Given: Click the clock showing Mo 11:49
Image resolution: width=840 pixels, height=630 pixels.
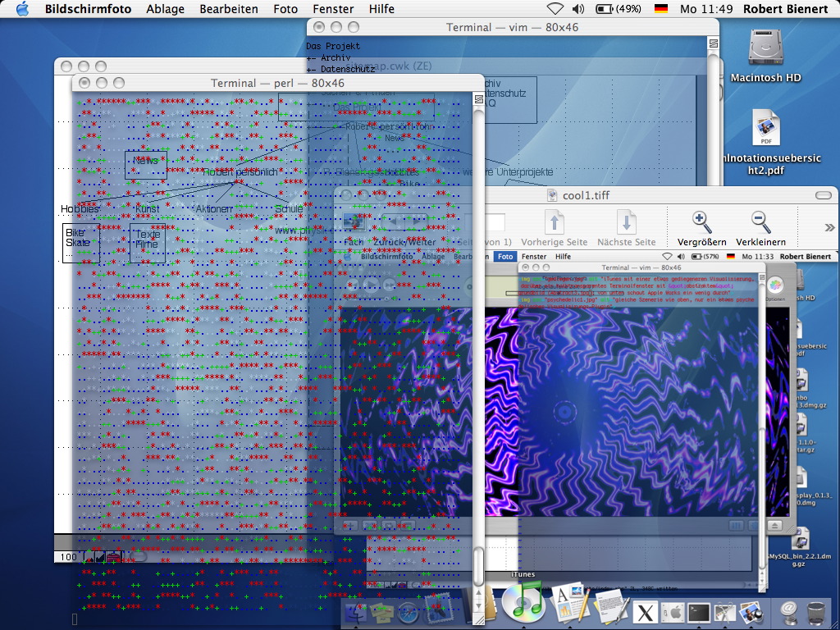Looking at the screenshot, I should point(706,9).
